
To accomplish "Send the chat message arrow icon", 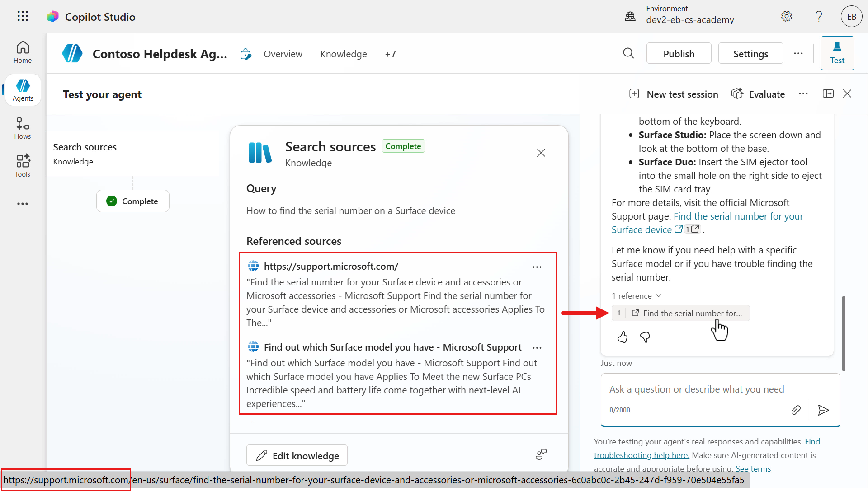I will tap(823, 410).
